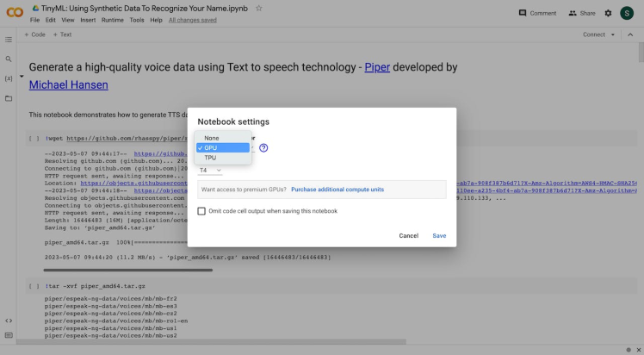Open settings gear icon
This screenshot has width=644, height=355.
point(608,13)
